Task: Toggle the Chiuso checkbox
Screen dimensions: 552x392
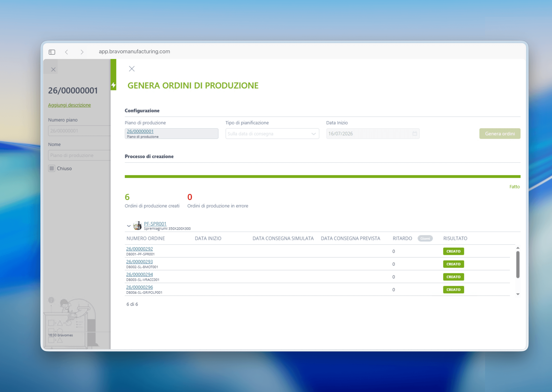Action: (52, 168)
